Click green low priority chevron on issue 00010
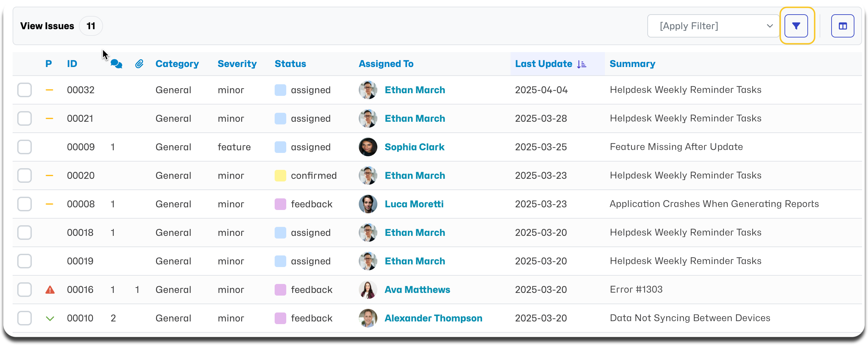The width and height of the screenshot is (868, 345). pos(50,318)
